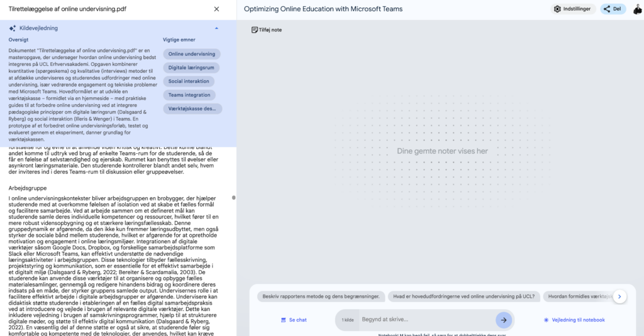Select the Digitale læringsrum topic chip
Viewport: 644px width, 336px height.
(191, 68)
